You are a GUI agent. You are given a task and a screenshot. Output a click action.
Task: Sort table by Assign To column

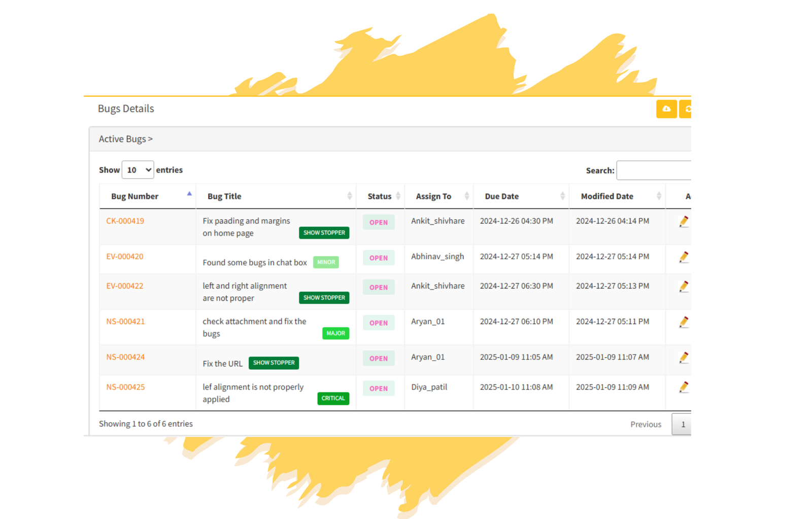(x=433, y=196)
